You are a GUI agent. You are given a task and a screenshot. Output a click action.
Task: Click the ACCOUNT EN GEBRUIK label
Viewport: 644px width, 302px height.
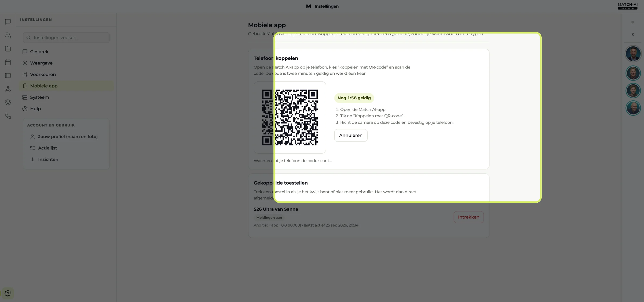click(x=51, y=125)
